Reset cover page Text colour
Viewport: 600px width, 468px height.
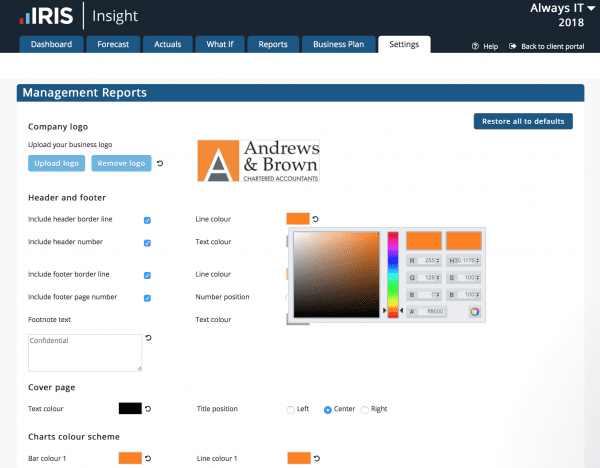tap(148, 408)
